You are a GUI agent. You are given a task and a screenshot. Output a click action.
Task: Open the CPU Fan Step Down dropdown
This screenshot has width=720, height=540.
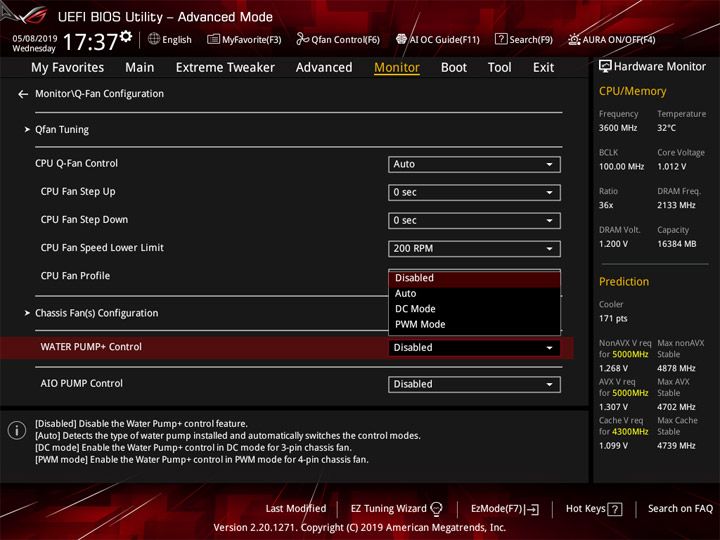click(474, 220)
